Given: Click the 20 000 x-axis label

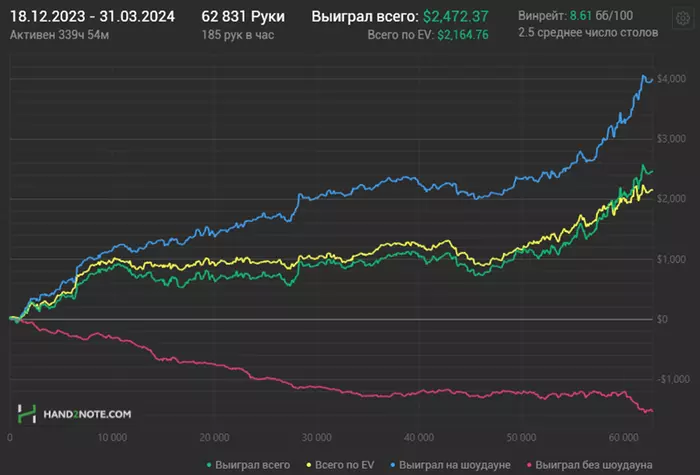Looking at the screenshot, I should (214, 437).
